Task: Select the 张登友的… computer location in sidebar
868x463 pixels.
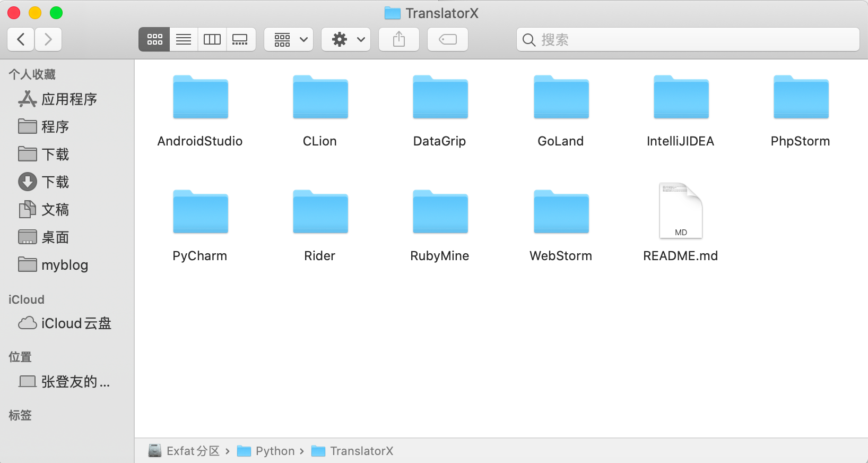Action: [x=67, y=382]
